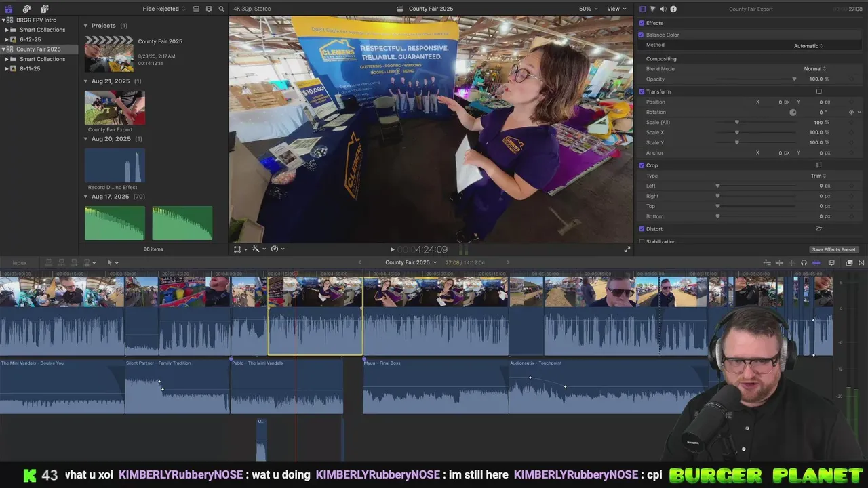Open the viewer View dropdown

pyautogui.click(x=616, y=9)
